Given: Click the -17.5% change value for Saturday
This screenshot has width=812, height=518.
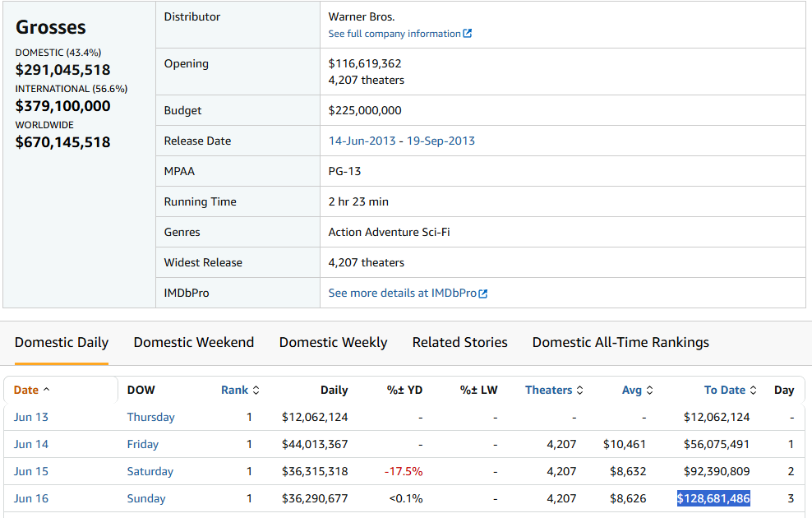Looking at the screenshot, I should [x=404, y=471].
